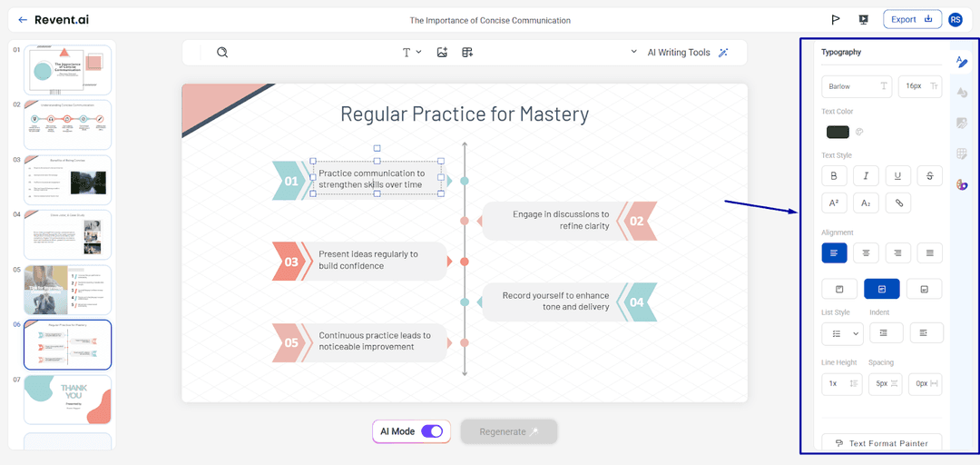
Task: Open the Typography tab in the side rail
Action: (962, 62)
